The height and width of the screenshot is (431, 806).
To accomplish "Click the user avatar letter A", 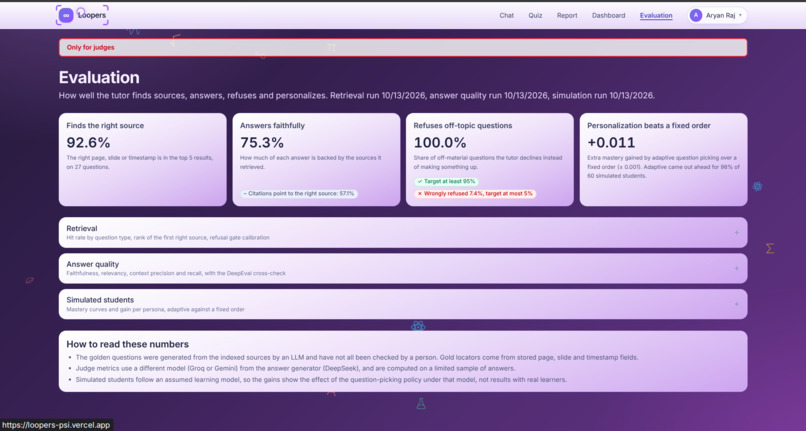I will click(x=696, y=15).
